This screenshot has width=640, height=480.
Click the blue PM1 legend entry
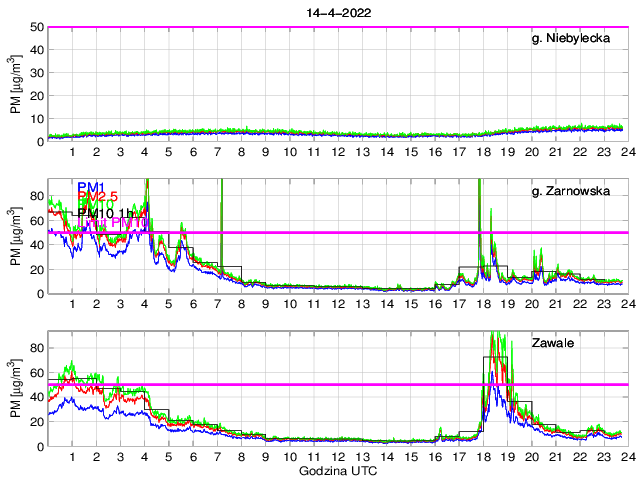(x=91, y=186)
